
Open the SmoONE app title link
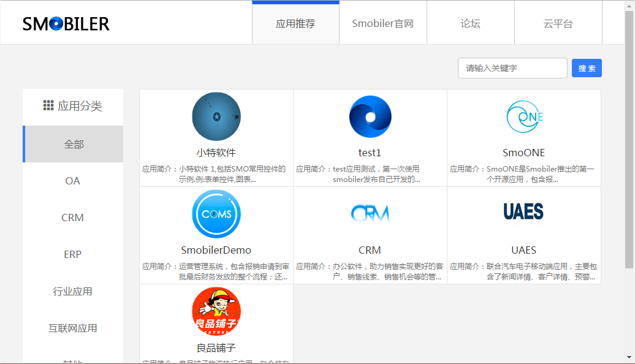[523, 153]
